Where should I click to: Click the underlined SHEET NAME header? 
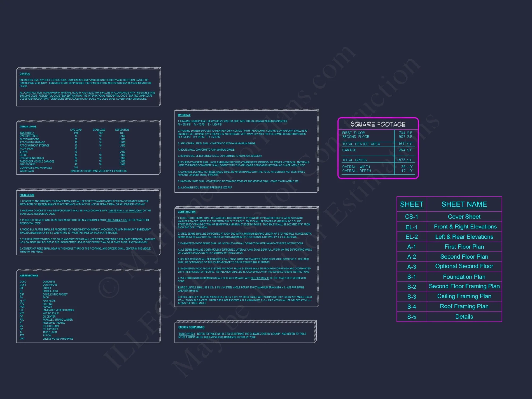point(464,204)
